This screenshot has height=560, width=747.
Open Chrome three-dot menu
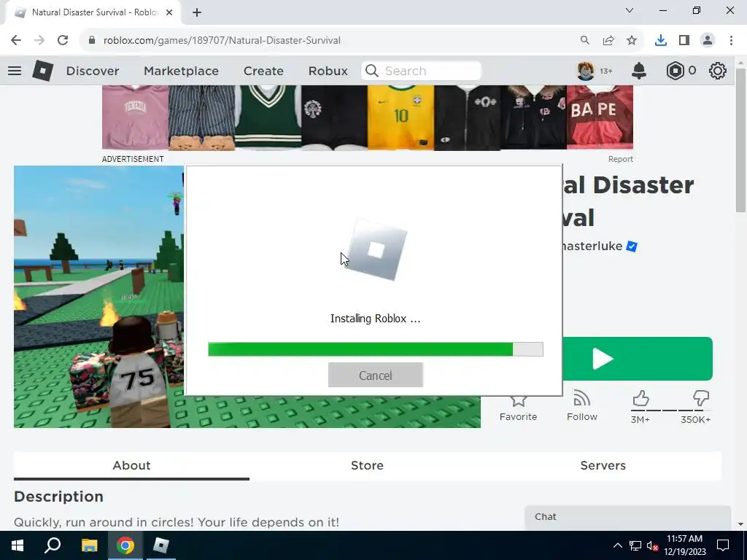[x=731, y=41]
